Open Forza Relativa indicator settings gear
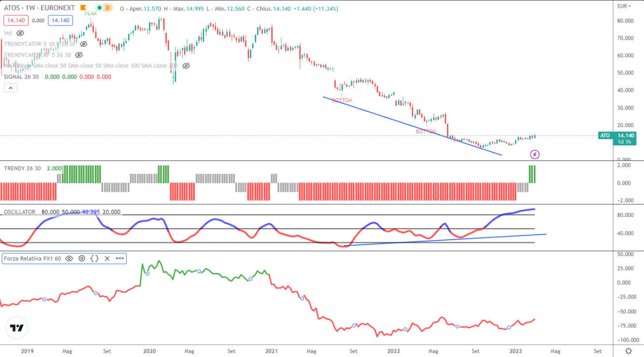The height and width of the screenshot is (357, 644). coord(82,258)
